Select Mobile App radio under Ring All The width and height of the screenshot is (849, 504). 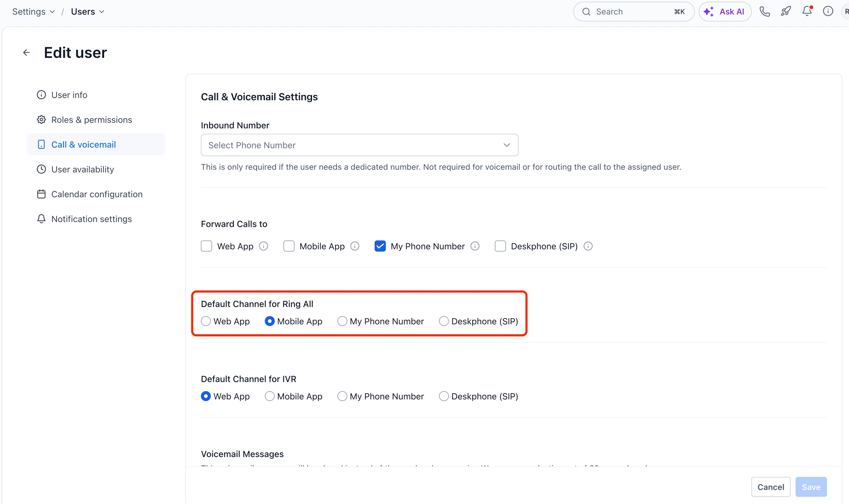pyautogui.click(x=270, y=321)
